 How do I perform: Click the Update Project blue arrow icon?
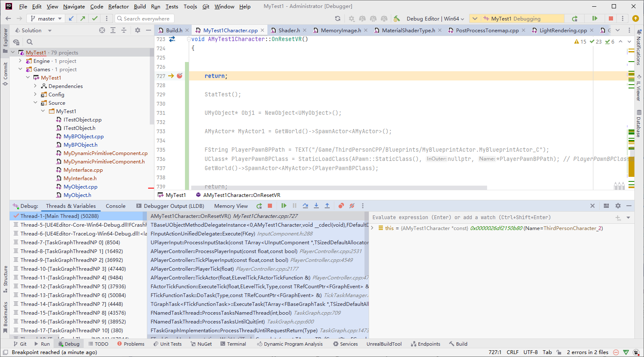[71, 18]
